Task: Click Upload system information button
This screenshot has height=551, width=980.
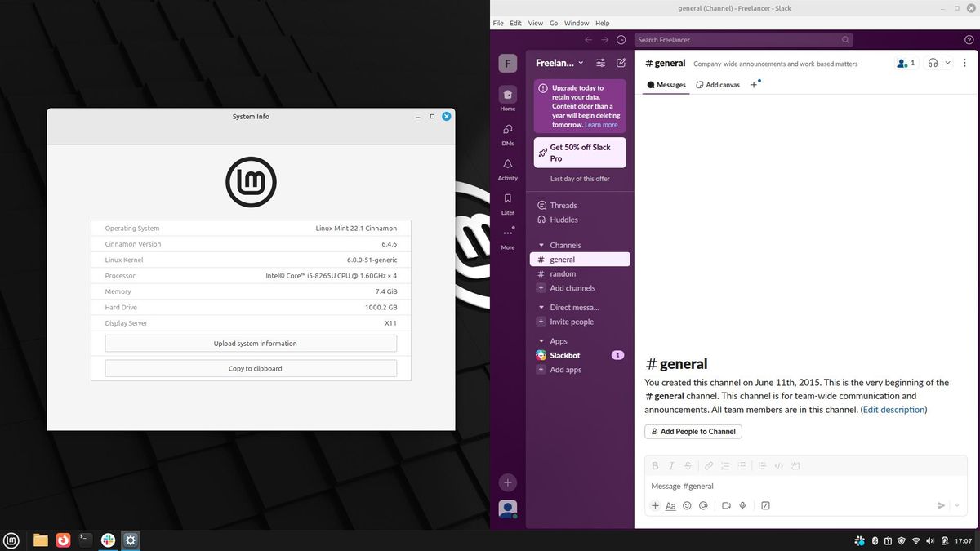Action: click(x=251, y=344)
